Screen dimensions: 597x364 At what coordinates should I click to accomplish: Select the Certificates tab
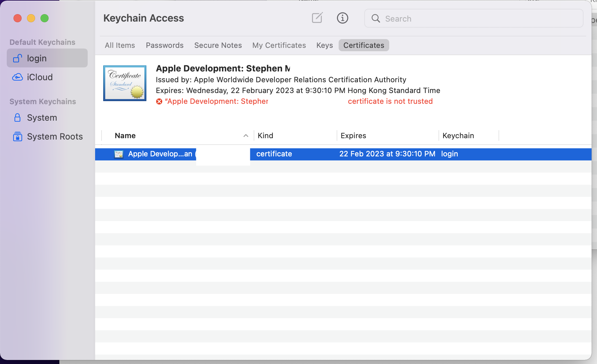pyautogui.click(x=364, y=45)
